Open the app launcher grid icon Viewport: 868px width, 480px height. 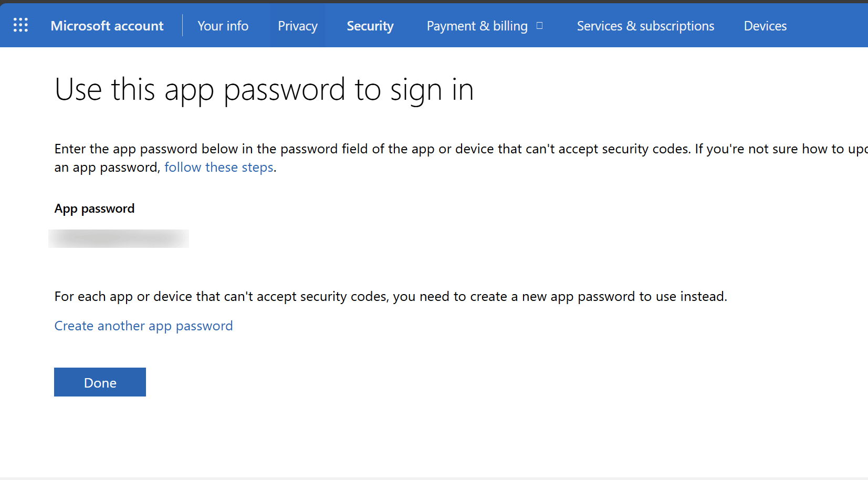pyautogui.click(x=20, y=25)
